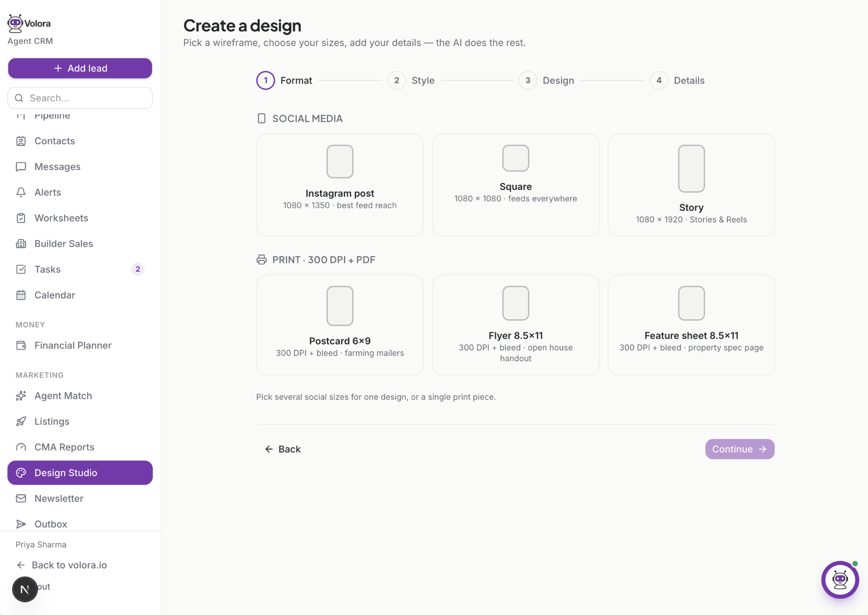Screen dimensions: 868x615
Task: Click the Tasks checkbox icon
Action: click(x=21, y=270)
